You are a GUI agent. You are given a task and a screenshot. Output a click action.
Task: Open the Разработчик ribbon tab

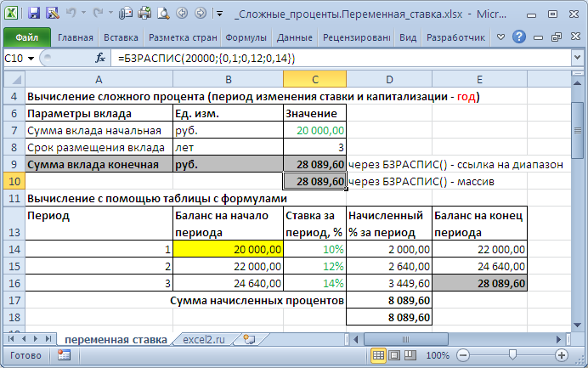click(x=455, y=37)
